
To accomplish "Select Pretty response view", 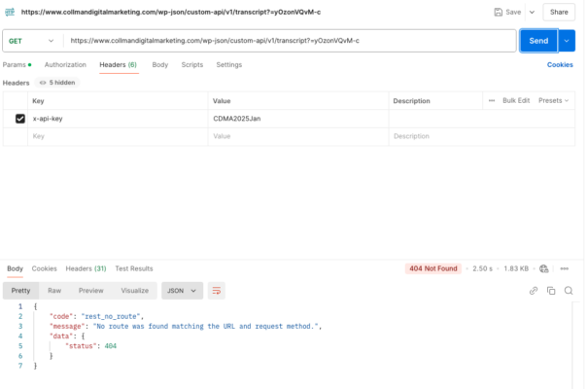I will pyautogui.click(x=20, y=291).
